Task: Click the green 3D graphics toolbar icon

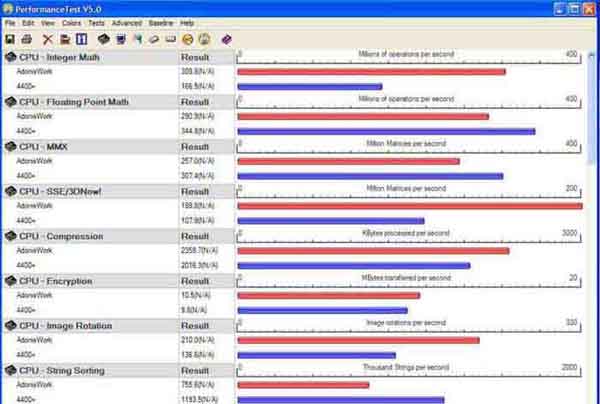Action: (x=138, y=39)
